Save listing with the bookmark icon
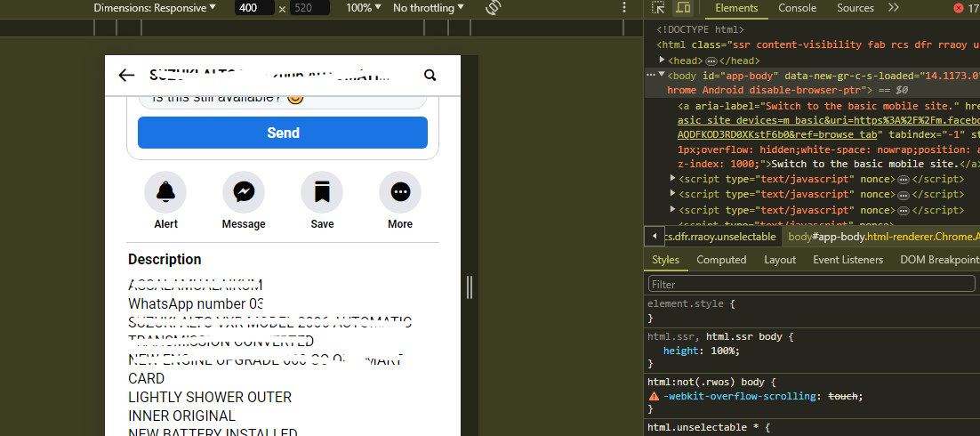 click(x=322, y=192)
